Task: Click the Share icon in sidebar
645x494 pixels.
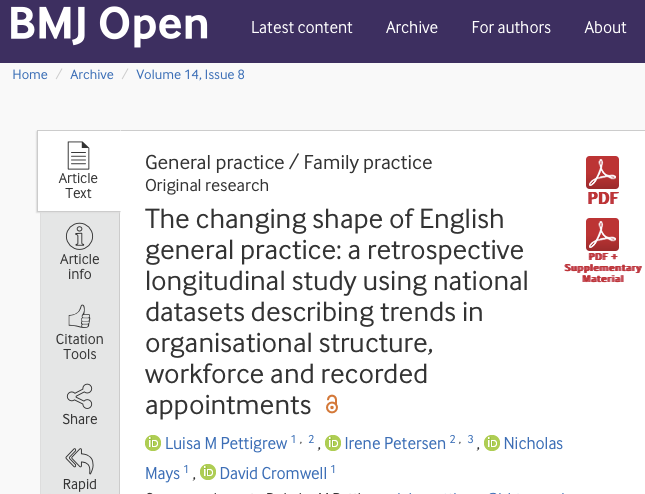Action: pyautogui.click(x=79, y=394)
